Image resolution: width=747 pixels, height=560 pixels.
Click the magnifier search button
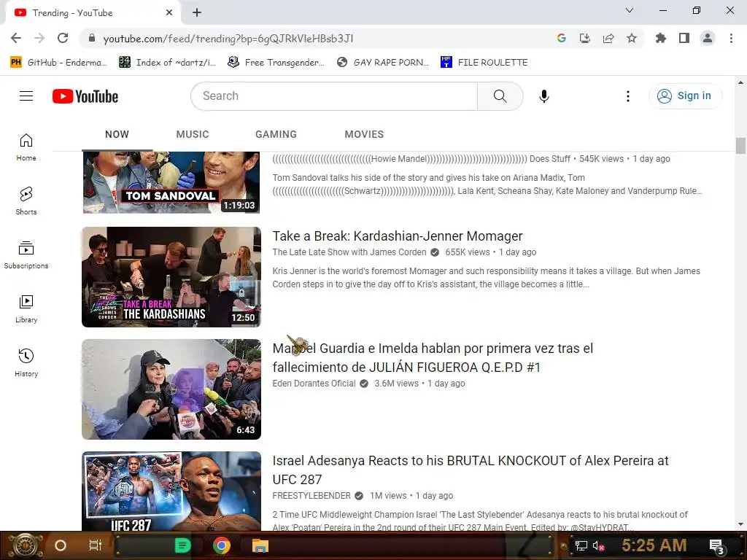pyautogui.click(x=500, y=96)
